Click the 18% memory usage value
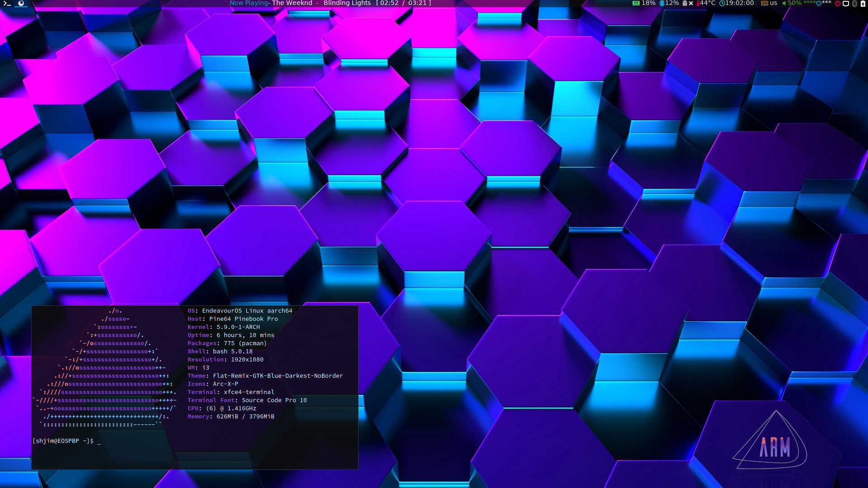 [648, 3]
